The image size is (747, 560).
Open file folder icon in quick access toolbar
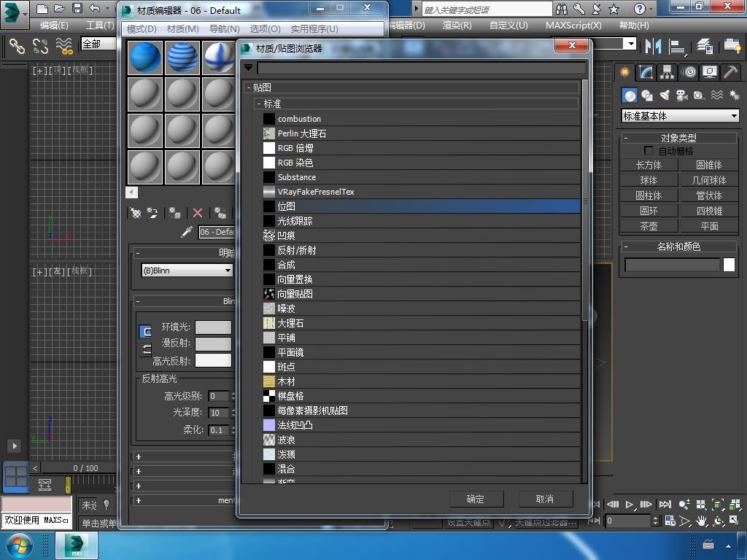coord(60,9)
